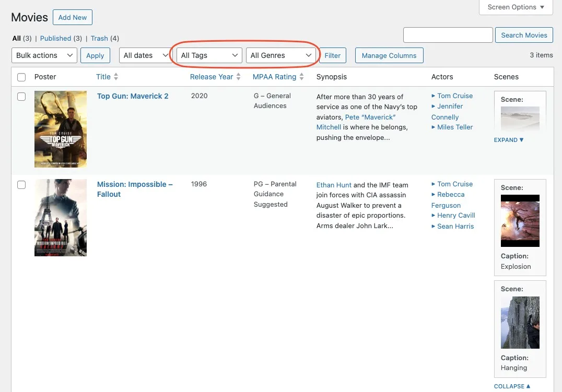This screenshot has height=392, width=562.
Task: Click the Synopsis column header
Action: [332, 77]
